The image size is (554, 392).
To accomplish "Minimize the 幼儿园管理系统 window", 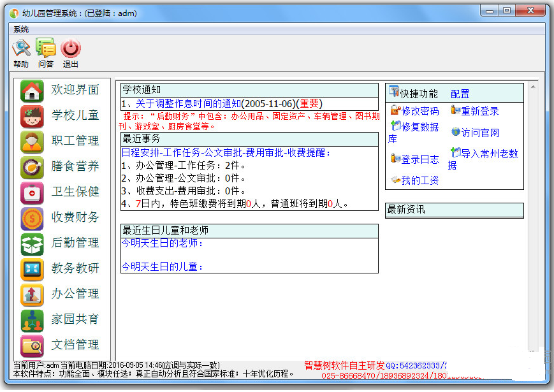I will click(490, 11).
